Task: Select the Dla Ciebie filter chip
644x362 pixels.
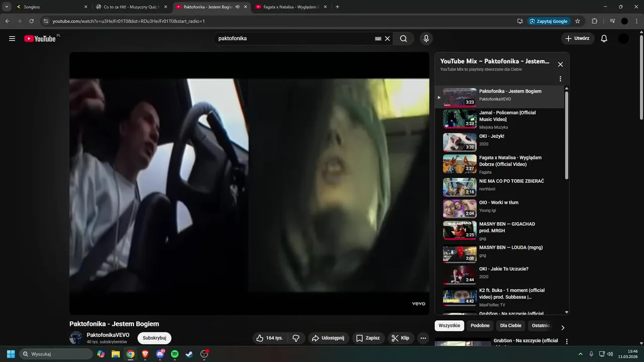Action: [511, 326]
